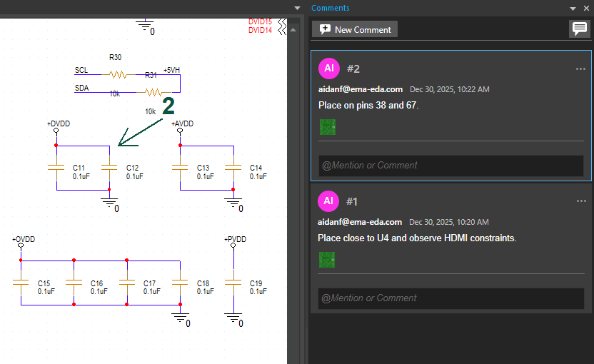The height and width of the screenshot is (364, 594).
Task: Select resistor R30 symbol on SCL line
Action: [x=116, y=73]
